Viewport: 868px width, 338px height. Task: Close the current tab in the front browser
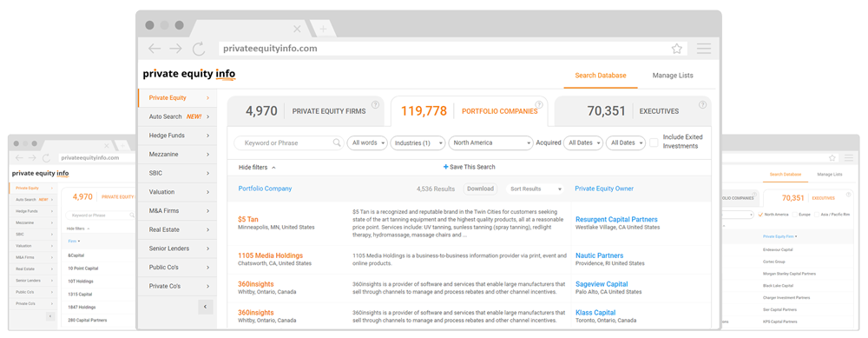297,29
